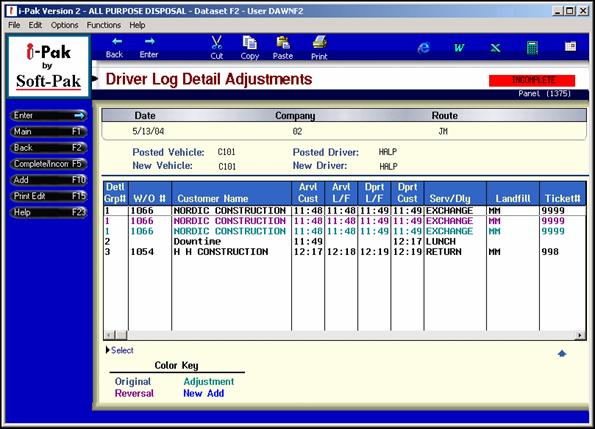Open the Options menu

65,25
